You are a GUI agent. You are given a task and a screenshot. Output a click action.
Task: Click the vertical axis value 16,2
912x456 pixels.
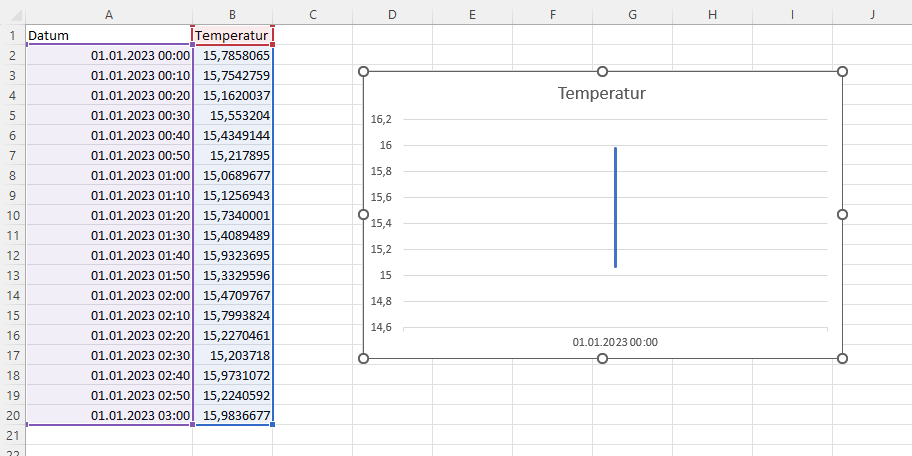[x=381, y=119]
